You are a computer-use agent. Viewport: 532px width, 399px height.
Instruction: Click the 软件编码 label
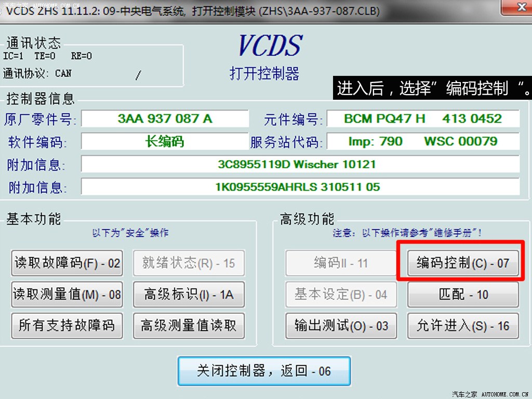click(37, 142)
